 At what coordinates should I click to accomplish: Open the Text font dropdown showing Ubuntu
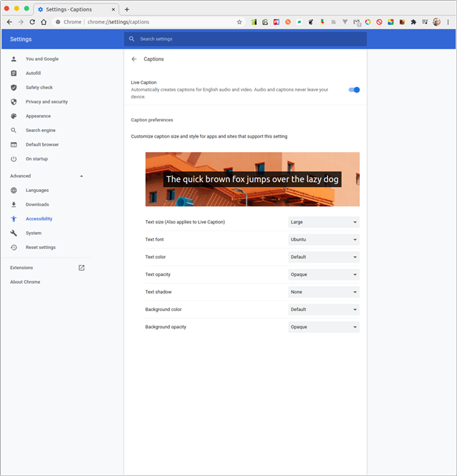click(x=323, y=240)
